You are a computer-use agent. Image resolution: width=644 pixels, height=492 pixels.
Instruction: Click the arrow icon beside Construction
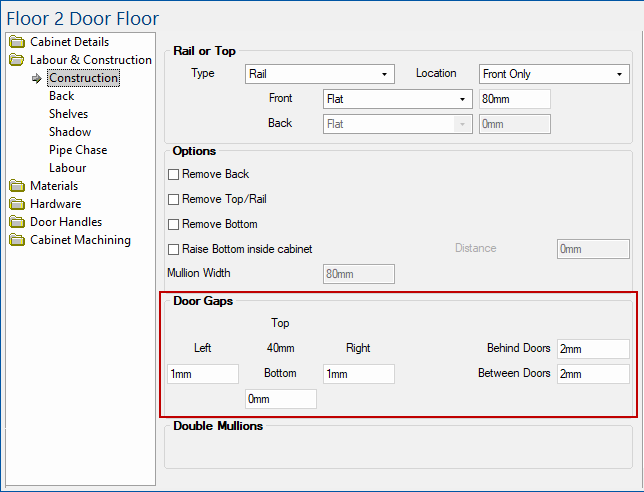point(37,78)
